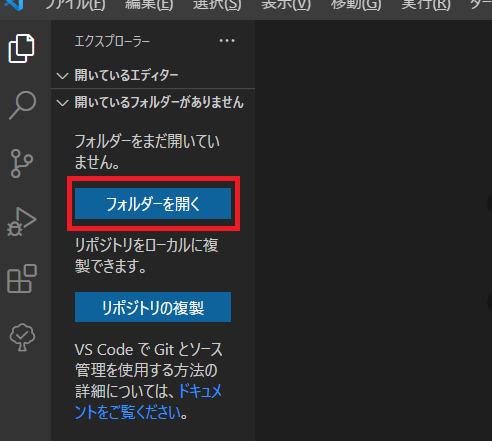The image size is (492, 441).
Task: Open the 移動(G) menu
Action: click(356, 5)
